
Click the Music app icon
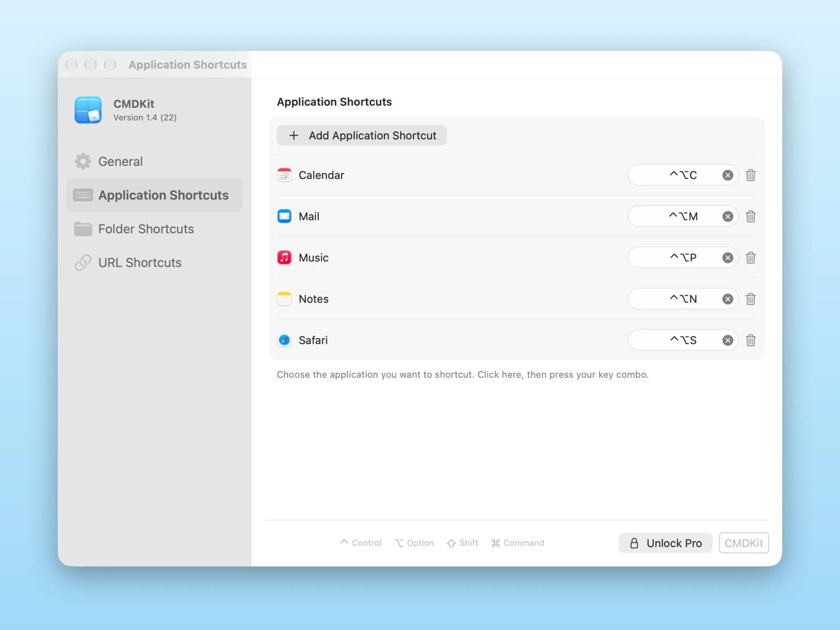click(285, 257)
